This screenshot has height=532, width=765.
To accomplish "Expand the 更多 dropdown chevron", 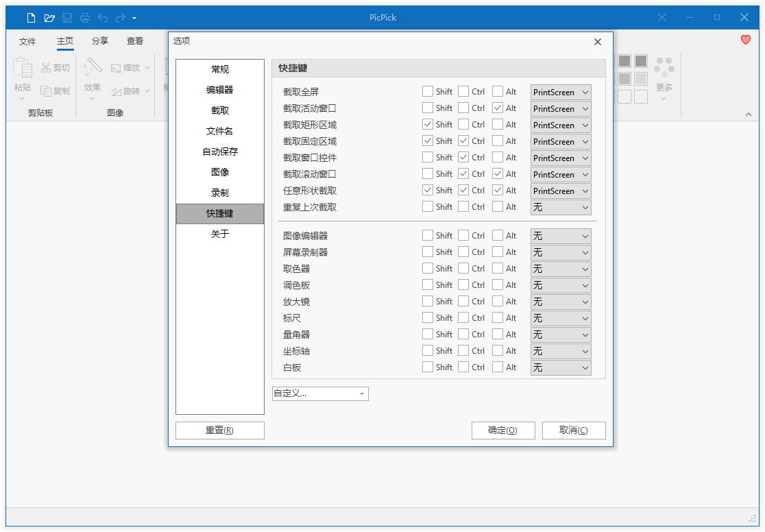I will click(664, 98).
